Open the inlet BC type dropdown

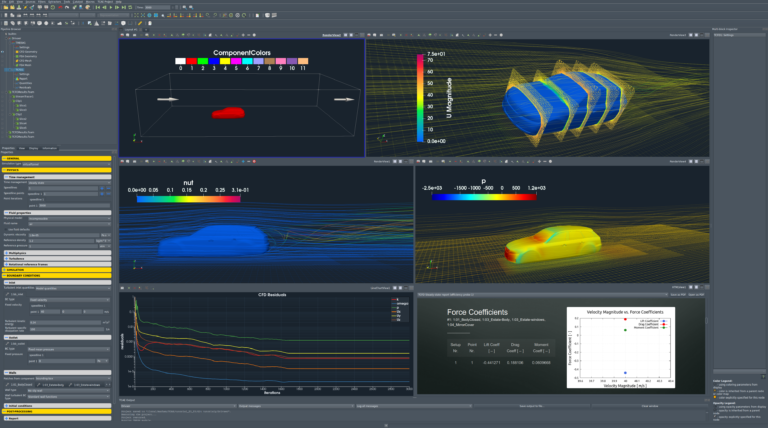point(70,300)
